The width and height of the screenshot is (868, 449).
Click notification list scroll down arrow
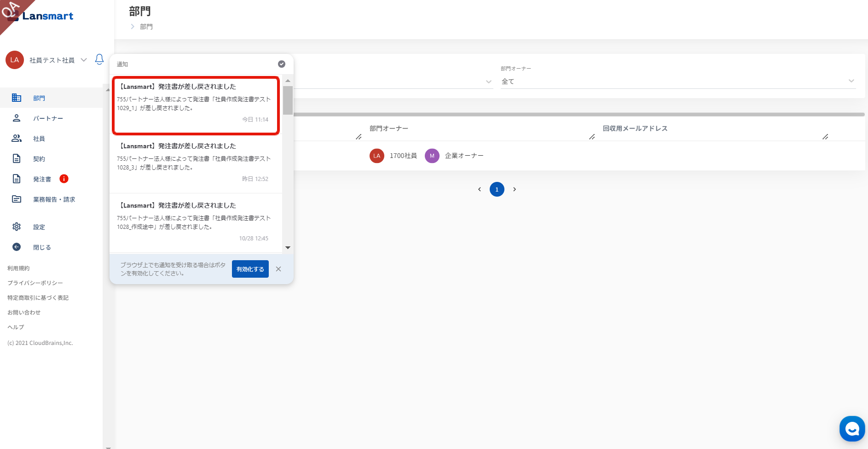[x=288, y=248]
